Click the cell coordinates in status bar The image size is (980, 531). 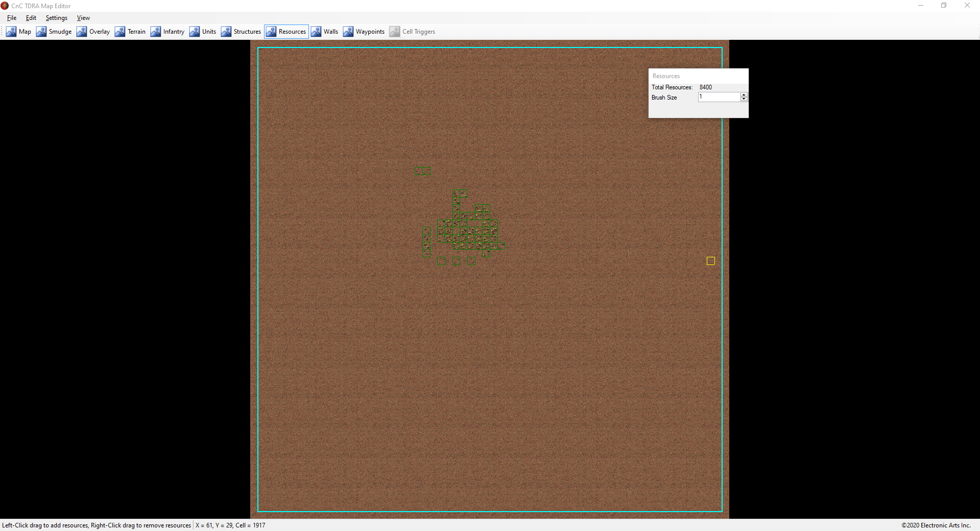tap(230, 525)
